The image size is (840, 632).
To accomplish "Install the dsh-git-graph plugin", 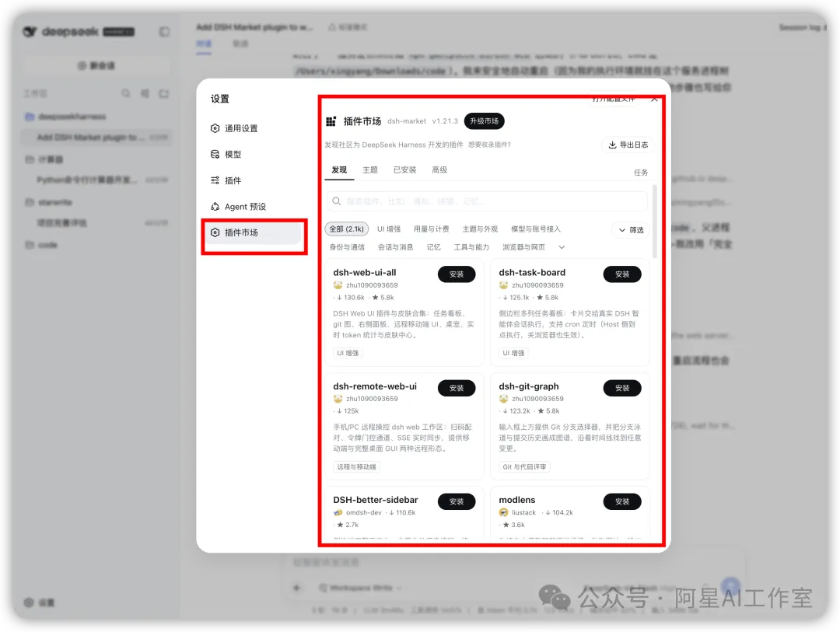I will point(622,388).
